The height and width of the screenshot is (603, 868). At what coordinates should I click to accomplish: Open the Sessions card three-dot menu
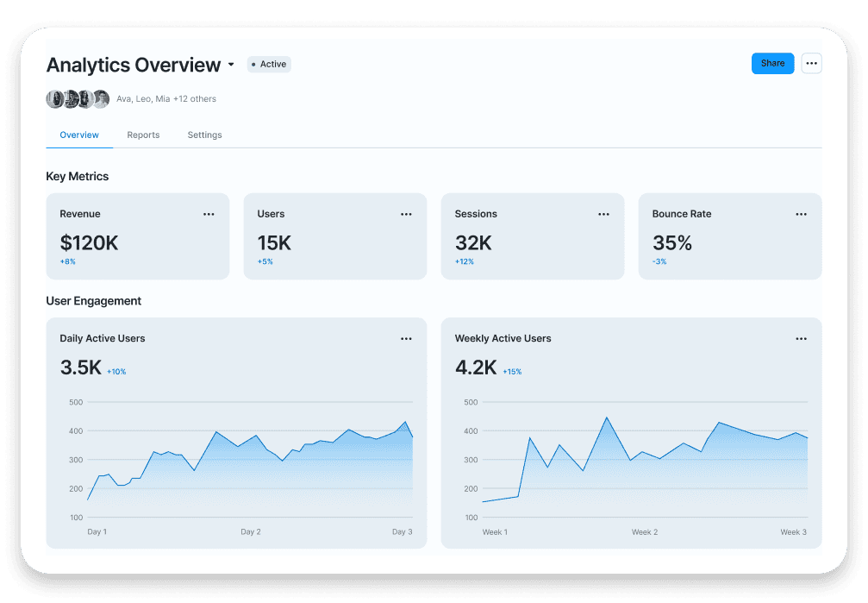click(x=603, y=214)
